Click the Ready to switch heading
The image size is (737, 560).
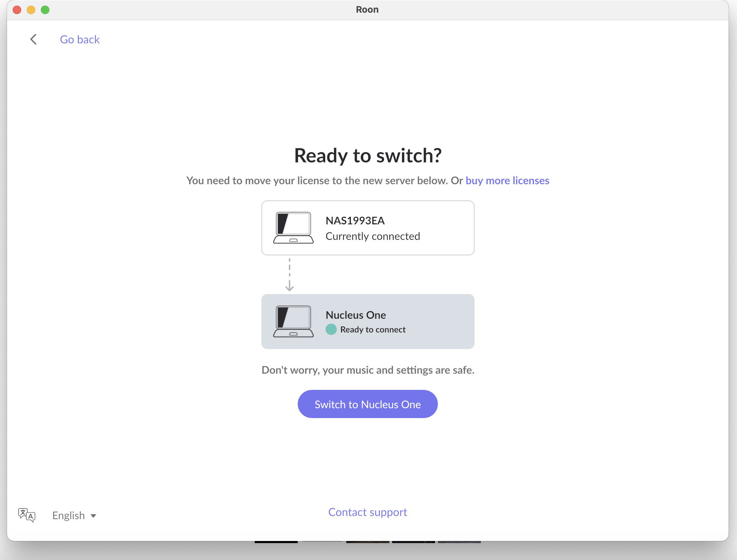pos(368,155)
